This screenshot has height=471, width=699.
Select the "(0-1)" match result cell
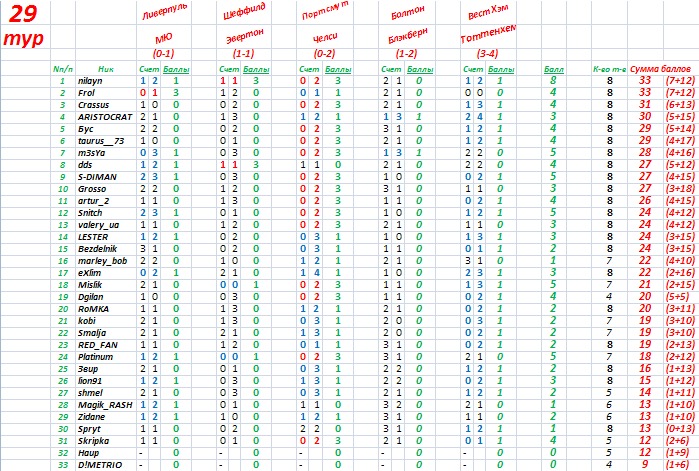point(162,52)
